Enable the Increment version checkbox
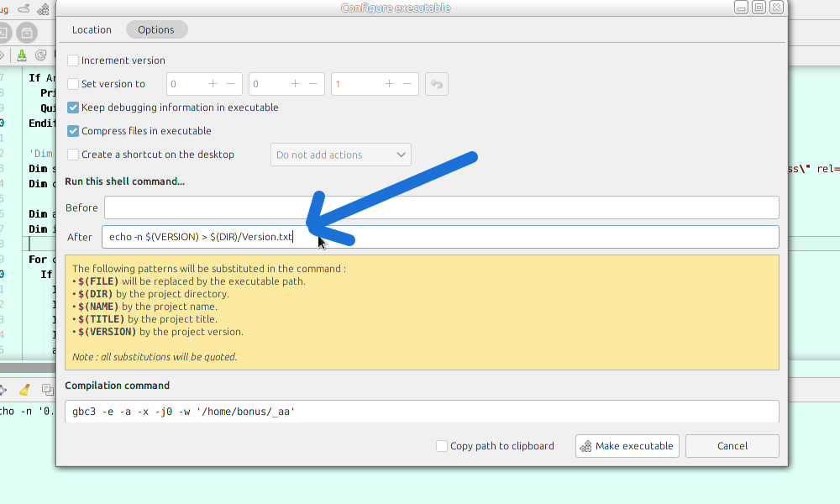840x504 pixels. tap(73, 60)
